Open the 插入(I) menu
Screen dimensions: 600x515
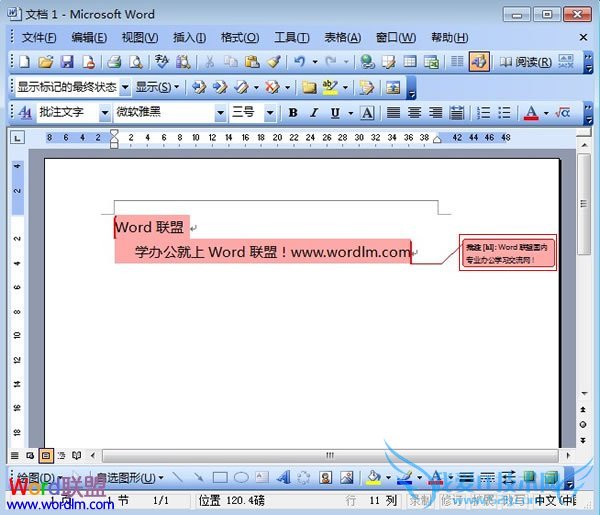189,37
